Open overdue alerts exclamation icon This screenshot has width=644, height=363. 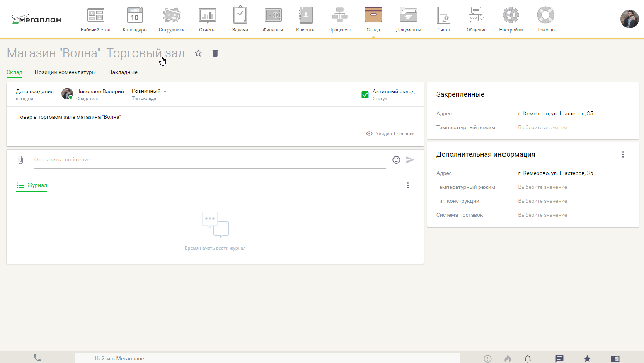click(x=488, y=359)
